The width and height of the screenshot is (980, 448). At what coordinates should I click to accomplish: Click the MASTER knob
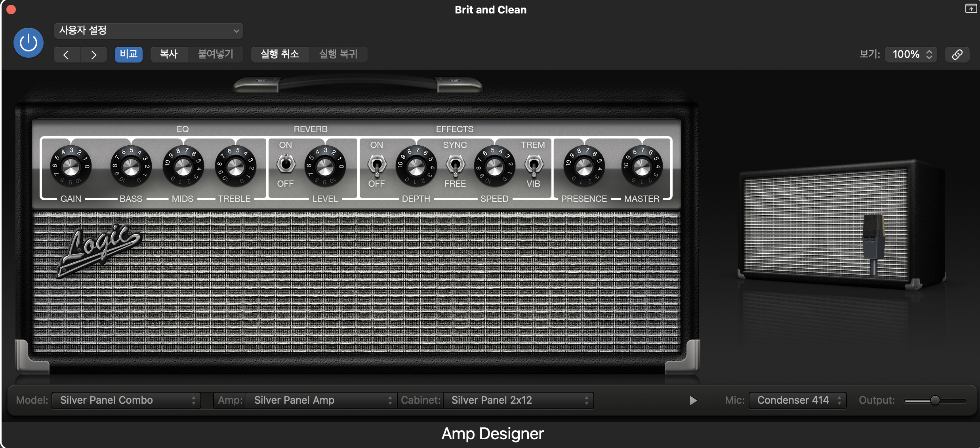tap(642, 167)
